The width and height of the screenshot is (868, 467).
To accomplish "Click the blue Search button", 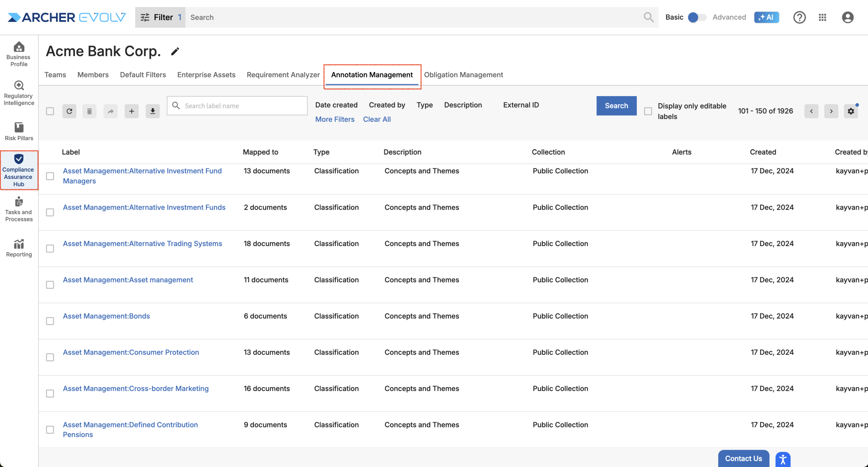I will pos(616,106).
